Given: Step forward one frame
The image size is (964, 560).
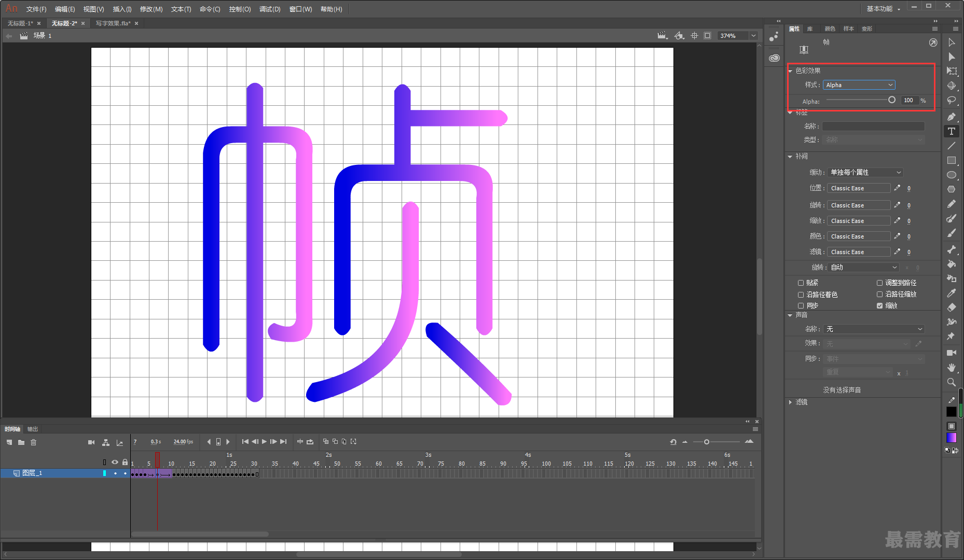Looking at the screenshot, I should (x=273, y=442).
